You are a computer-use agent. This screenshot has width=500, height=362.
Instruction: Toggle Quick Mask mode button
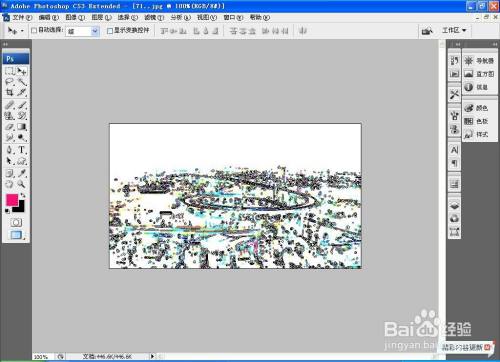pos(16,222)
